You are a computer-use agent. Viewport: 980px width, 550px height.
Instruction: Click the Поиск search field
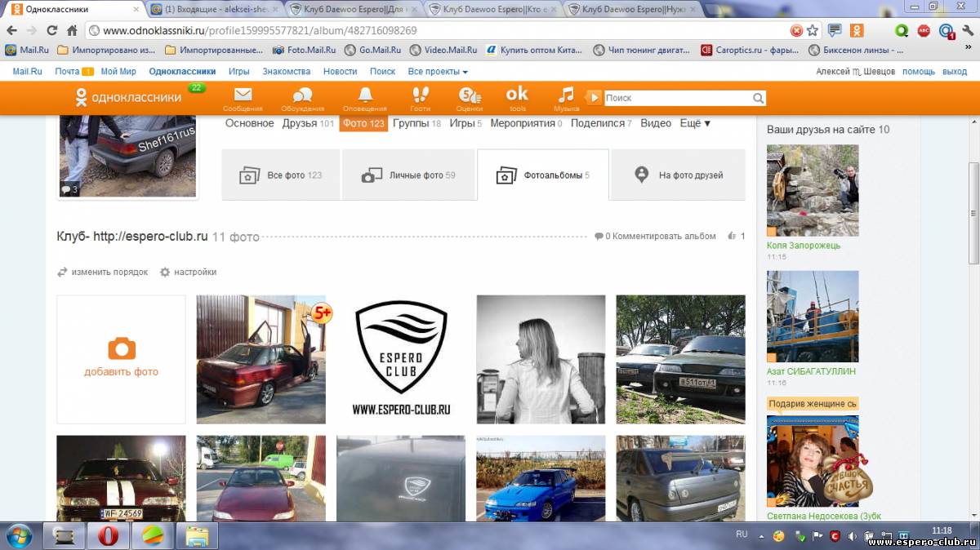click(676, 98)
